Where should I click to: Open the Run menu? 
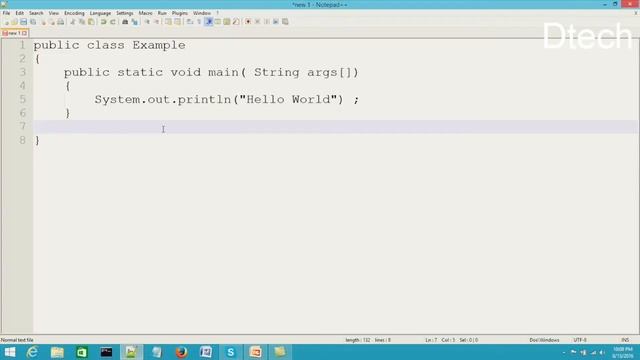tap(162, 13)
